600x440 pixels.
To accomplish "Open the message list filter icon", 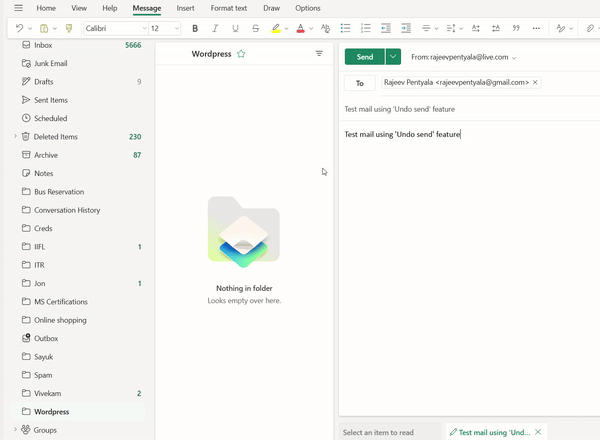I will 319,54.
